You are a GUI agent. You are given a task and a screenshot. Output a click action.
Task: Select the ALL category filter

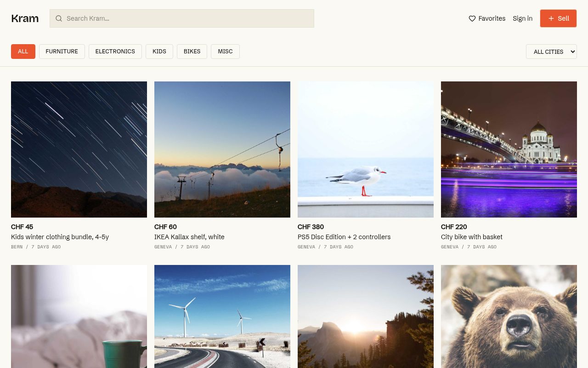[x=23, y=52]
